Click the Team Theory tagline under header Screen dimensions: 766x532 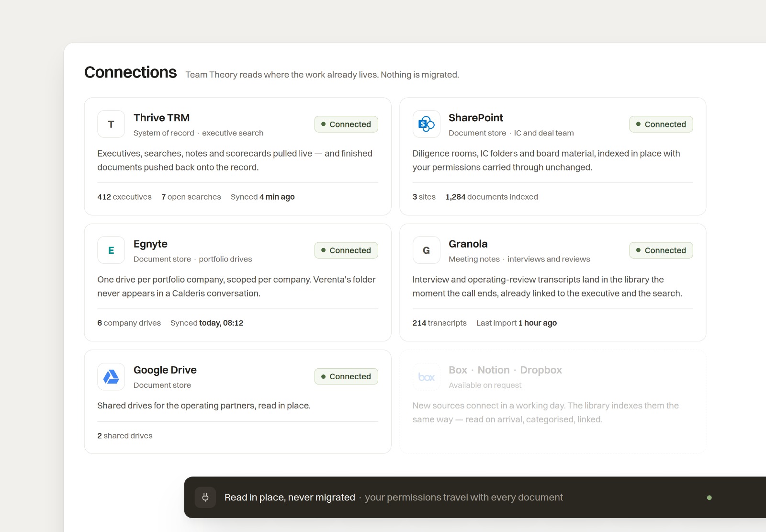pos(322,75)
